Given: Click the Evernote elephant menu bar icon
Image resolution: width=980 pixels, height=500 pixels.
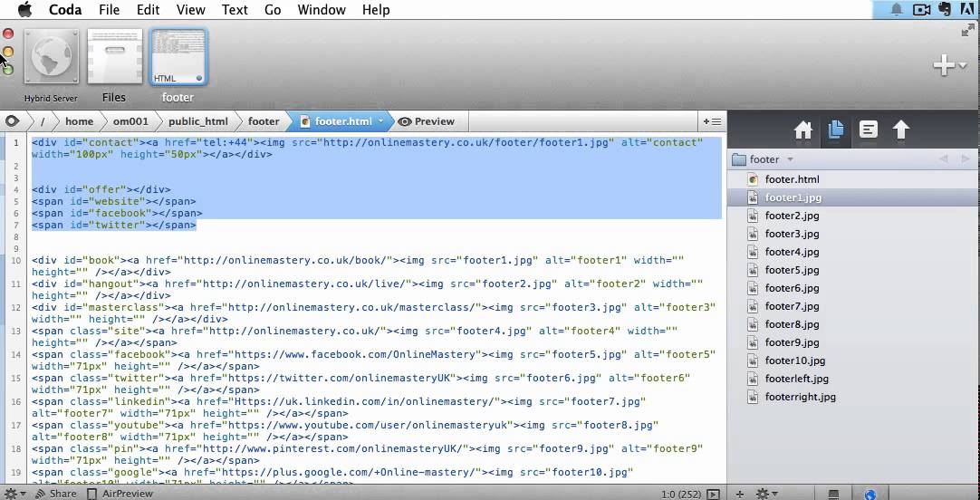Looking at the screenshot, I should 945,9.
